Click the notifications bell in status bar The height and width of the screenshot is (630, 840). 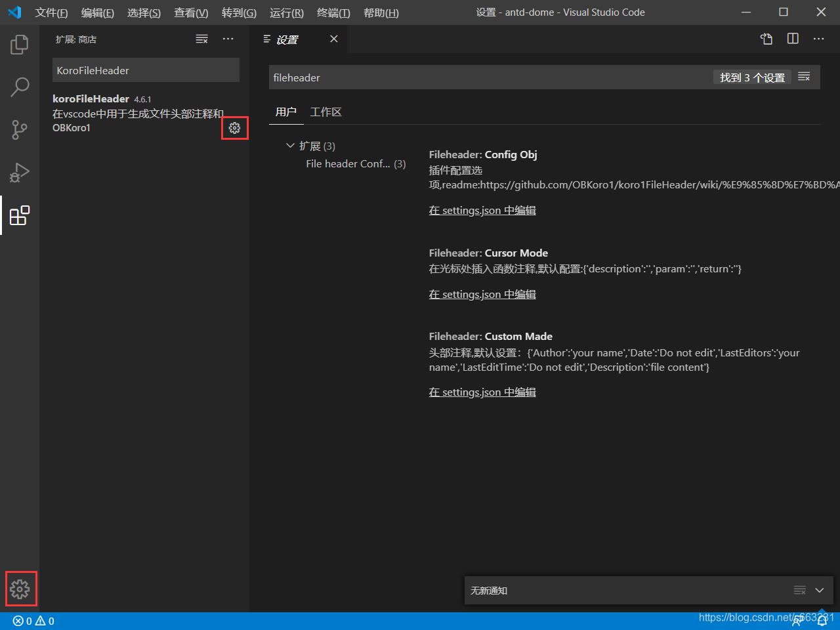click(822, 620)
